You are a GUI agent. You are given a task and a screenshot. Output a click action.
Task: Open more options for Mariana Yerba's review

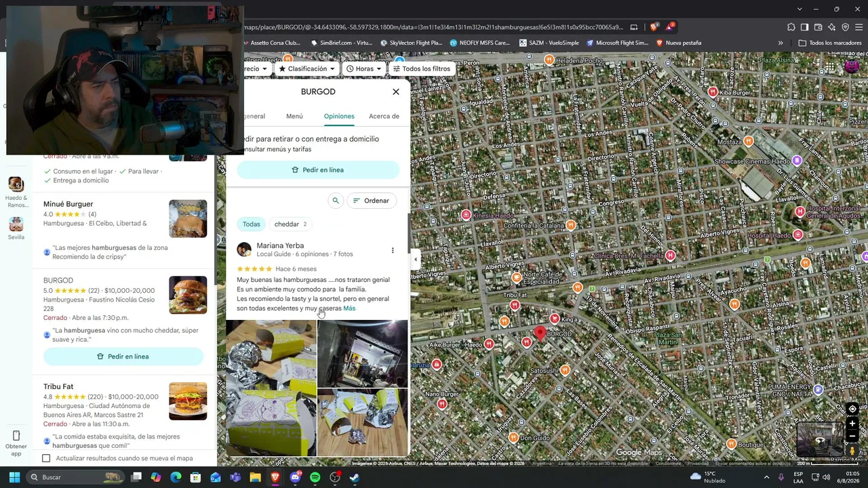tap(393, 250)
